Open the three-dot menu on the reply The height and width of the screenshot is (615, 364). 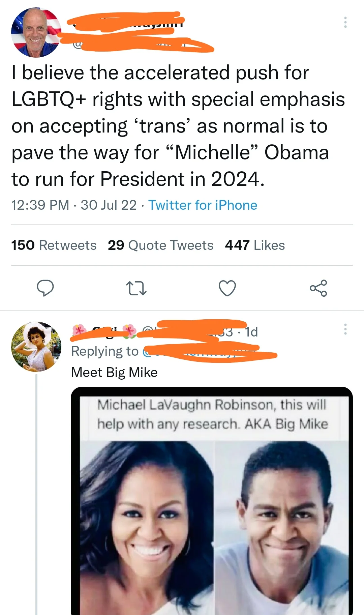point(345,329)
